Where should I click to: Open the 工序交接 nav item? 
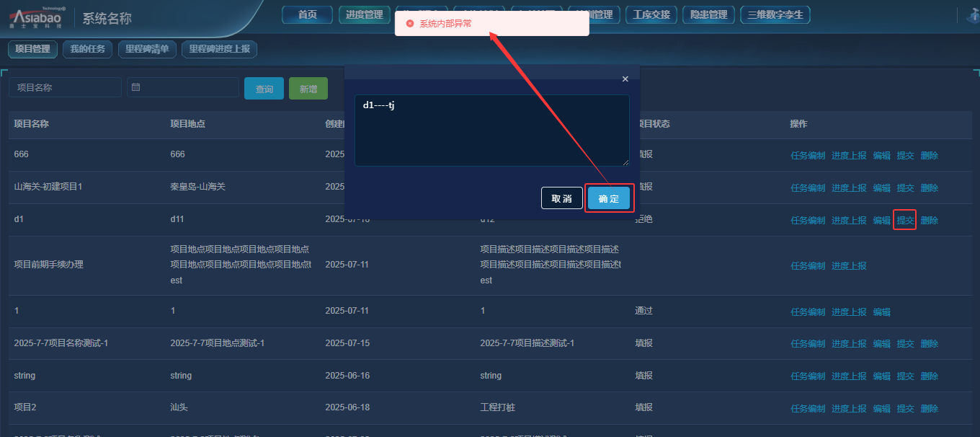(x=651, y=14)
